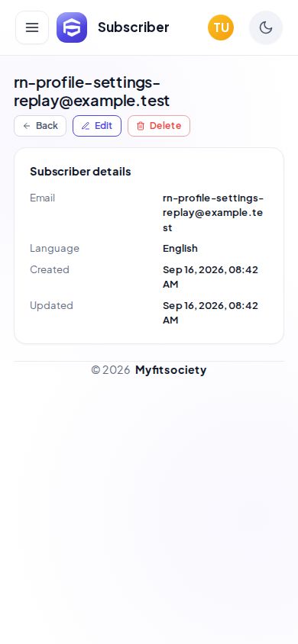Click the Email field label
This screenshot has height=644, width=298.
42,198
